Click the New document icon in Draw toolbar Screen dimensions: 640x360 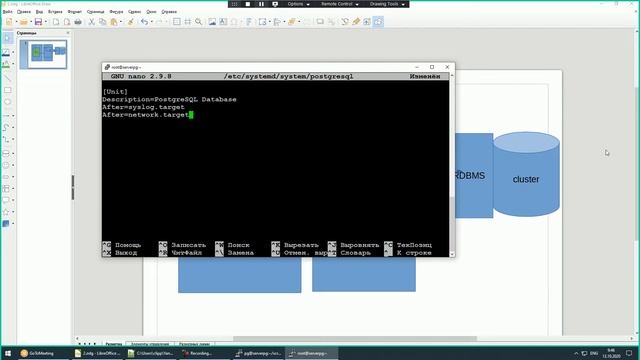(x=9, y=22)
